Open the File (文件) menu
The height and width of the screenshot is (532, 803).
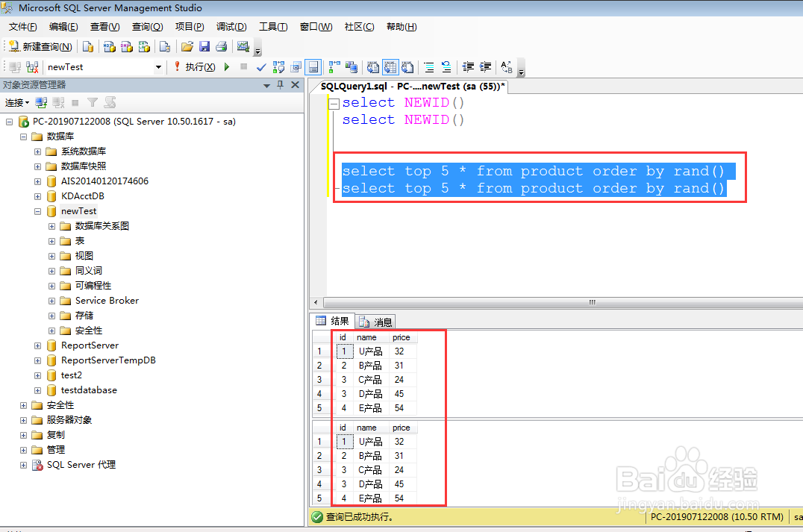coord(23,27)
